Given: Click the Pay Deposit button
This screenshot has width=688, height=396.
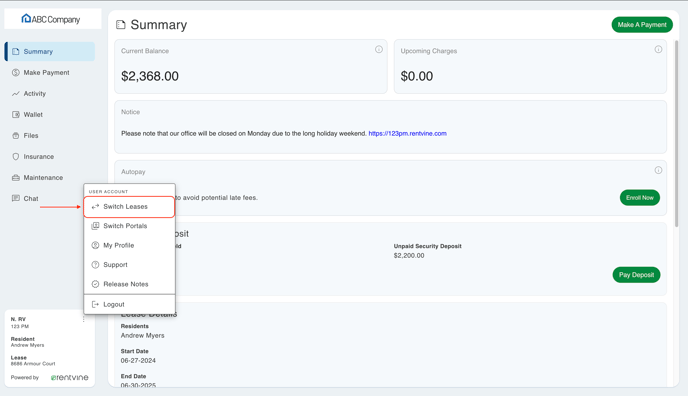Looking at the screenshot, I should (x=636, y=275).
